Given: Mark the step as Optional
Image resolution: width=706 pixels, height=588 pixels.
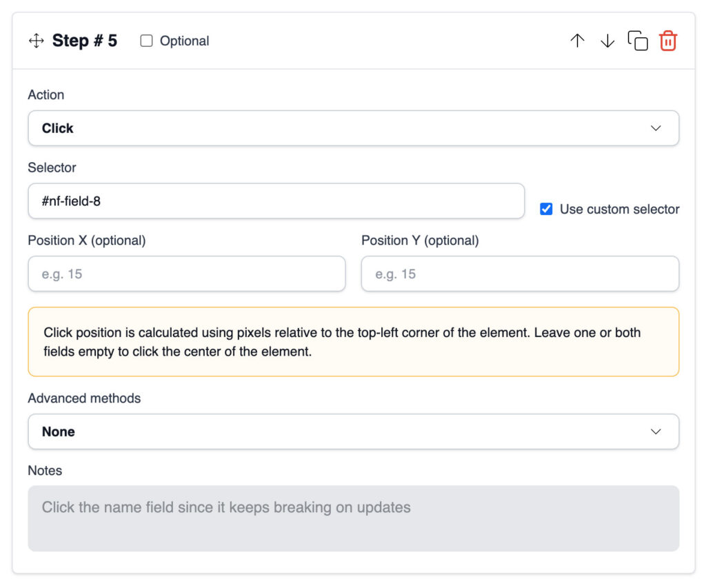Looking at the screenshot, I should click(x=146, y=41).
